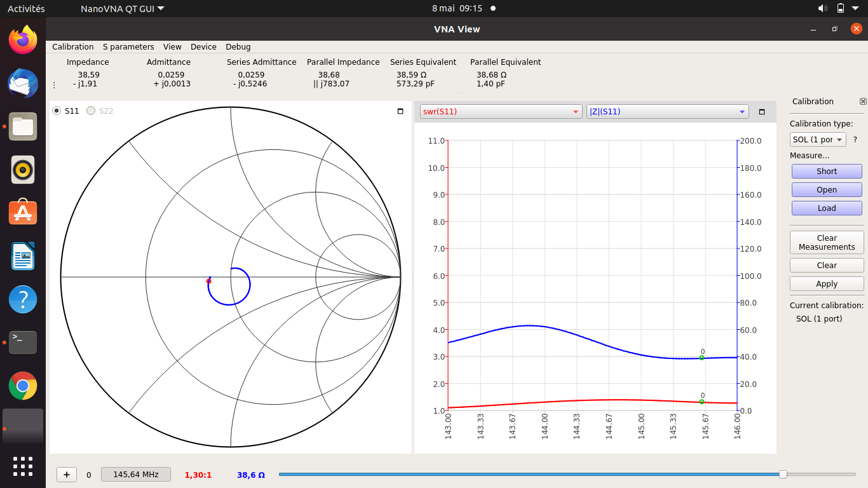Select the S22 radio button
The width and height of the screenshot is (868, 488).
click(91, 111)
